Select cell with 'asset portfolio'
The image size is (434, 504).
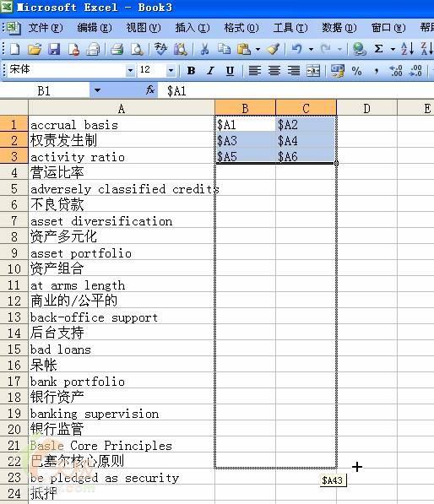[122, 252]
